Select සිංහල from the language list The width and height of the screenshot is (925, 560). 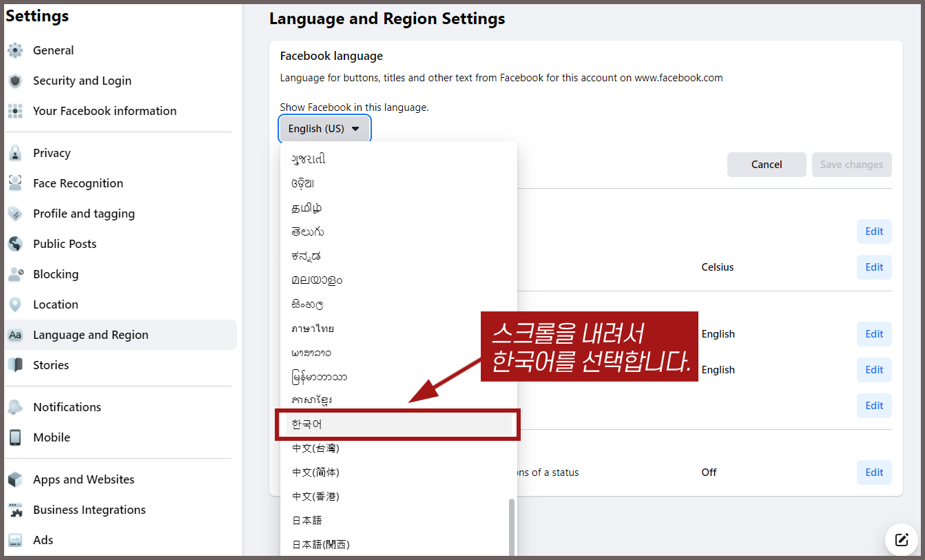coord(397,304)
